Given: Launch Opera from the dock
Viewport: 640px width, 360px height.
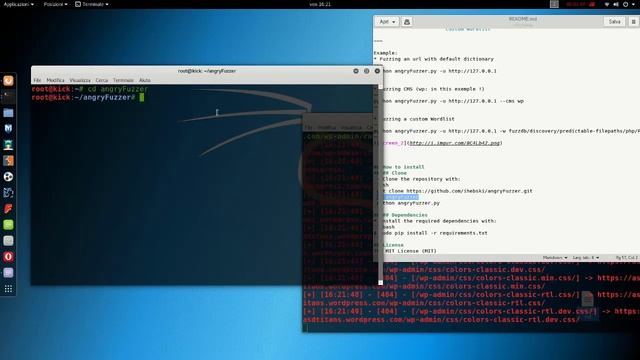Looking at the screenshot, I should click(x=8, y=257).
